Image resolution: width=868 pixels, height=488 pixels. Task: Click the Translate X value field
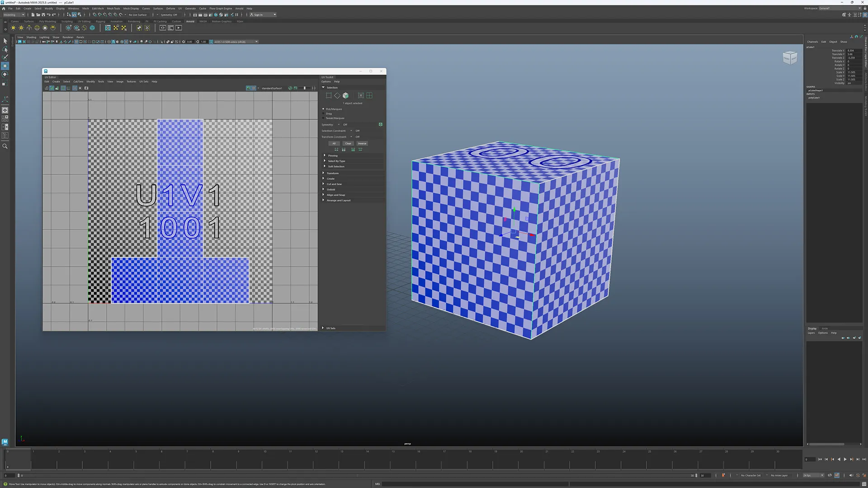pyautogui.click(x=854, y=51)
